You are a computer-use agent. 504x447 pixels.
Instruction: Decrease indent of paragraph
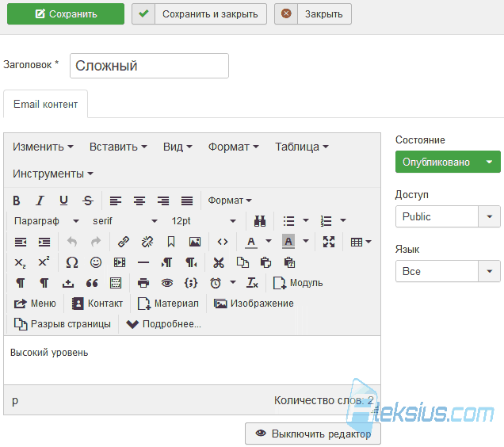pyautogui.click(x=21, y=242)
